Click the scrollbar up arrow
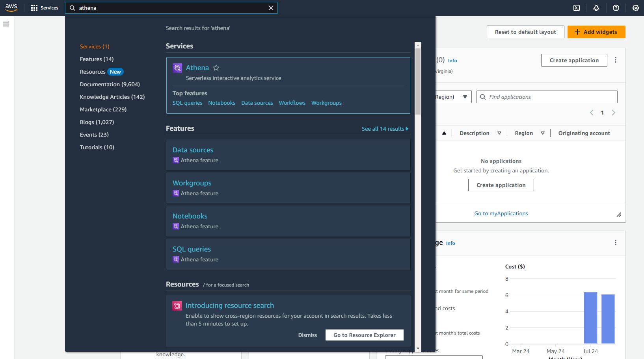This screenshot has width=644, height=359. tap(418, 45)
